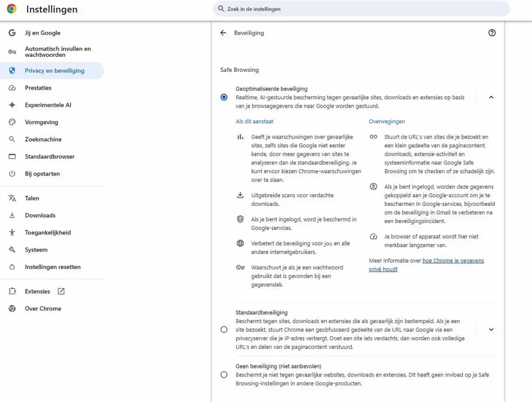Viewport: 532px width, 402px height.
Task: Click the shield G icon beside Google-services text
Action: [x=240, y=219]
